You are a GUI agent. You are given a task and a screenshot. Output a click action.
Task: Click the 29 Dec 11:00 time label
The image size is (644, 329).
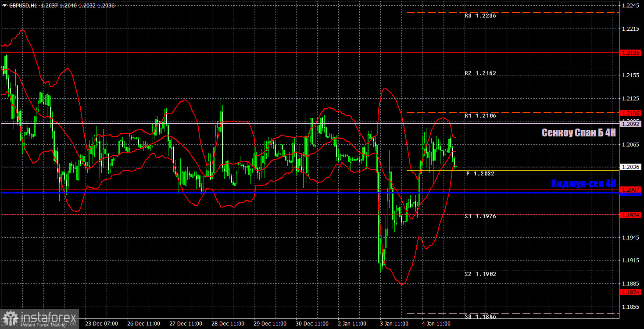(270, 324)
